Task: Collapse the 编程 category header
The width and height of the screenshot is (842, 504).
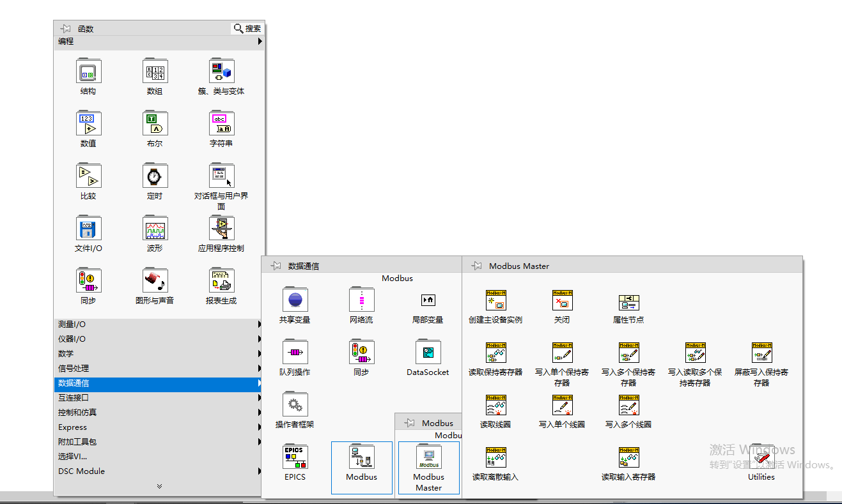Action: pos(160,42)
